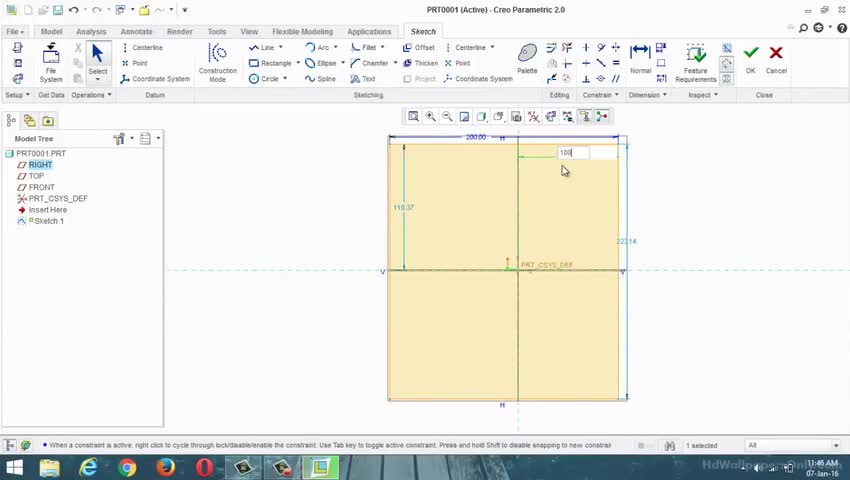850x480 pixels.
Task: Open the Sketch Setup icon
Action: 17,48
